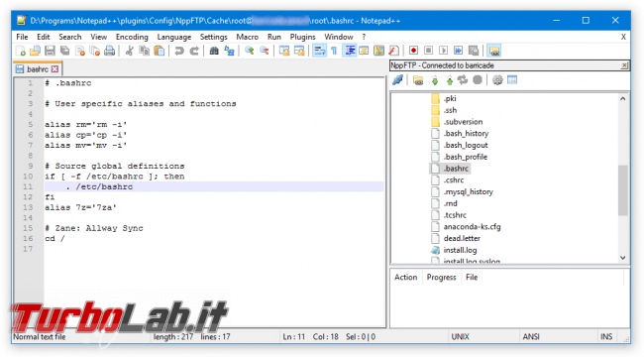Open the Replace dialog from the toolbar
Viewport: 644px width, 357px height.
point(229,51)
